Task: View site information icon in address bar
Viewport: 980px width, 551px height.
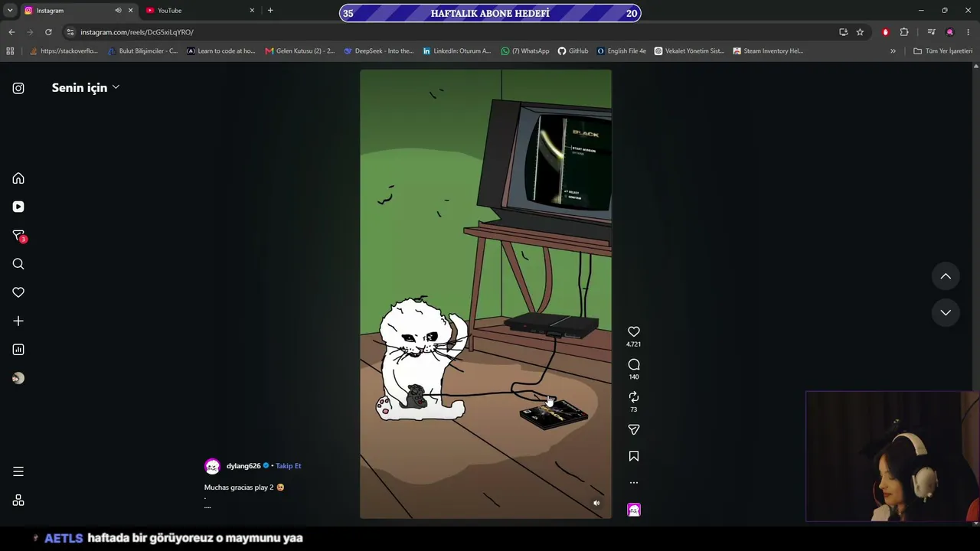Action: pyautogui.click(x=70, y=32)
